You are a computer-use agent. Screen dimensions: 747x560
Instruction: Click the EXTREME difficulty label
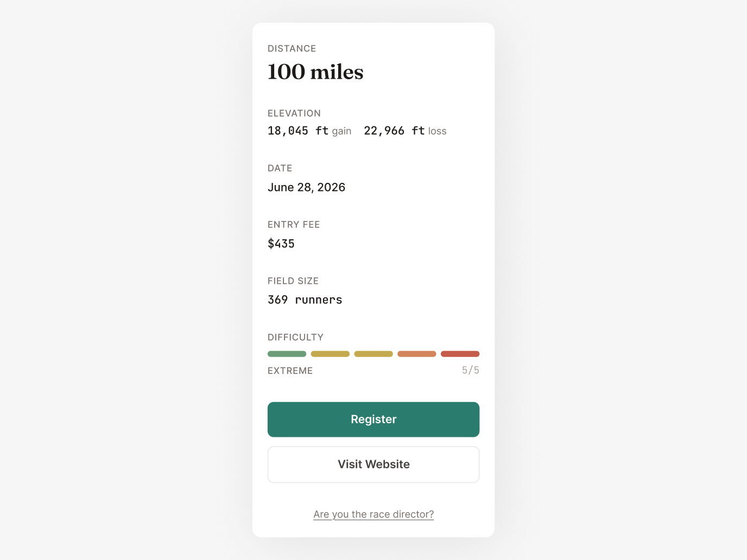coord(290,371)
